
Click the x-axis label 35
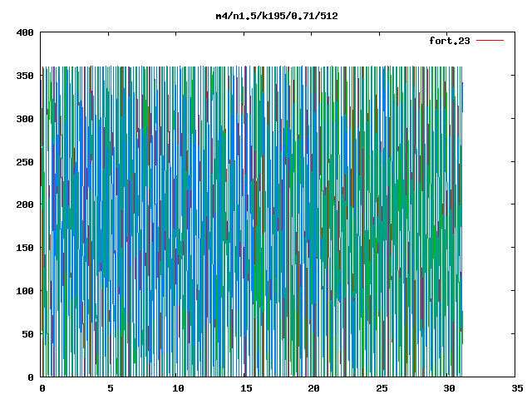517,388
